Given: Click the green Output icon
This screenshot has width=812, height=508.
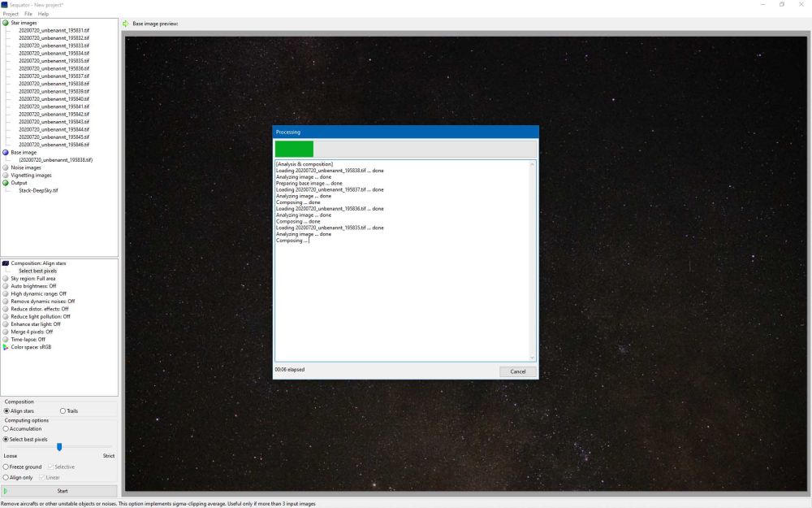Looking at the screenshot, I should coord(6,182).
